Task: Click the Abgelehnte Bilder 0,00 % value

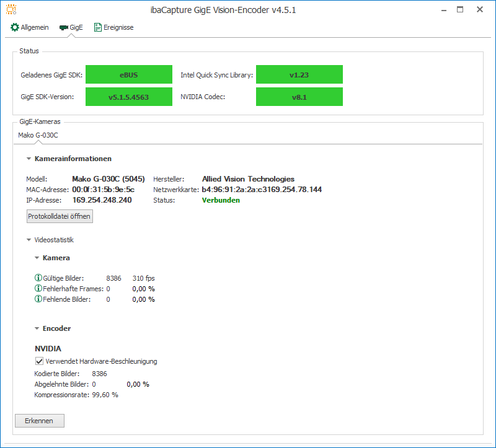Action: pos(138,384)
